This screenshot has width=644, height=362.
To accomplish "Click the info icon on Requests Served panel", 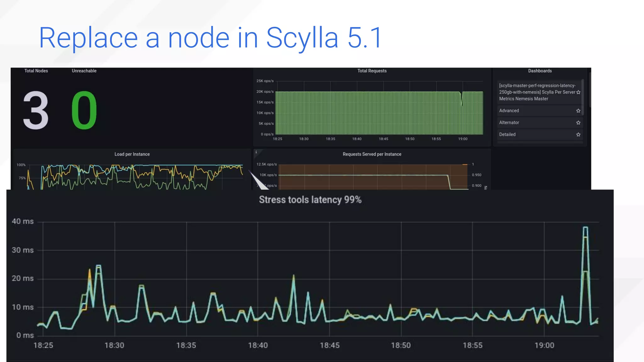I will [x=256, y=152].
